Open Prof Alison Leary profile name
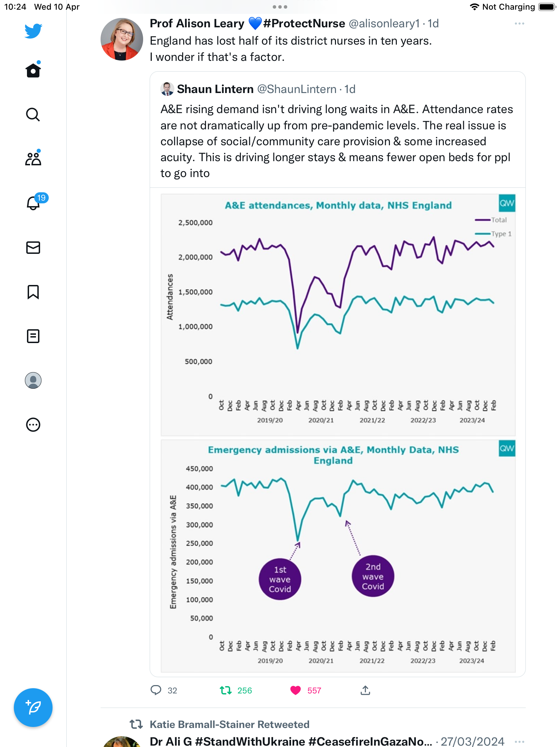560x747 pixels. pos(248,24)
